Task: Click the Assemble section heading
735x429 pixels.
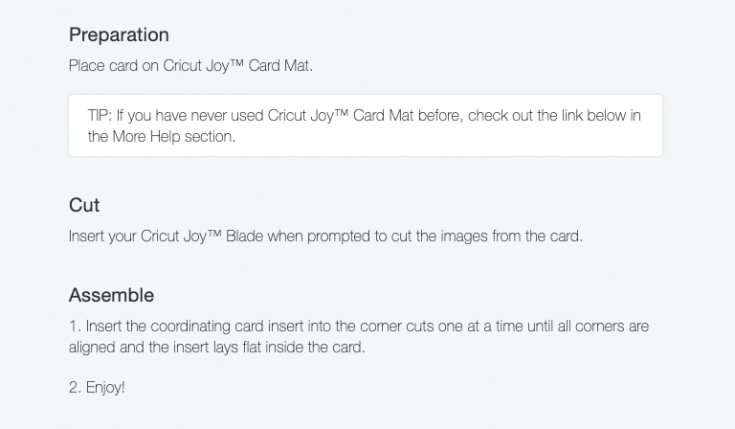Action: click(x=112, y=295)
